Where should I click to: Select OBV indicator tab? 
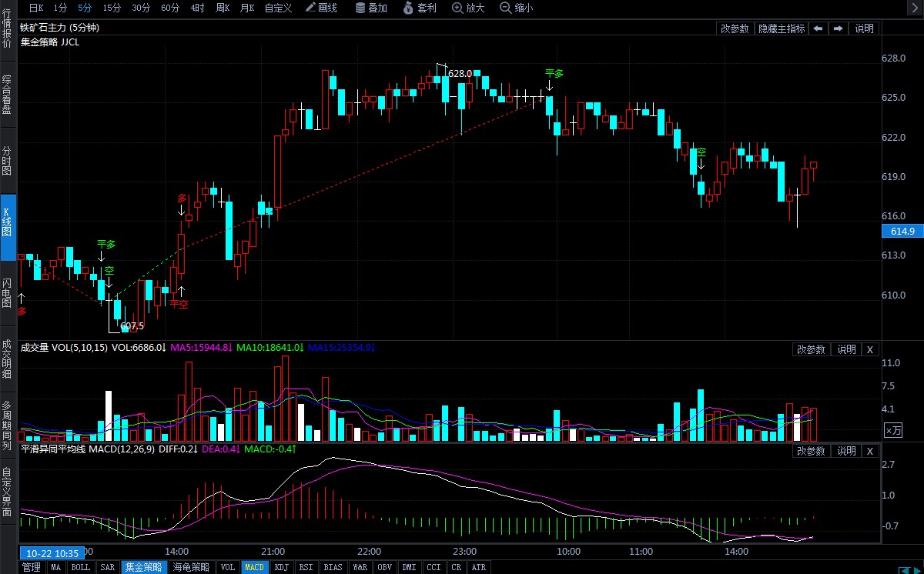click(x=384, y=567)
